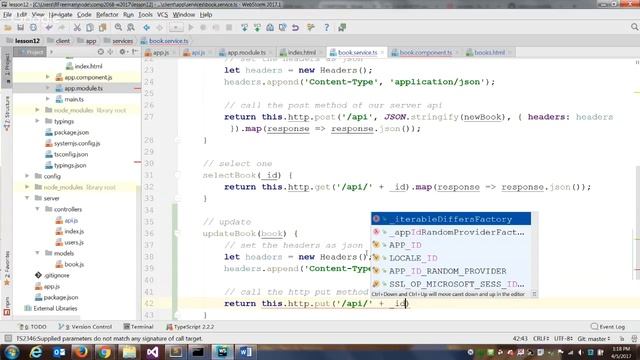The width and height of the screenshot is (640, 360).
Task: Close the book.service.ts tab
Action: coord(382,53)
